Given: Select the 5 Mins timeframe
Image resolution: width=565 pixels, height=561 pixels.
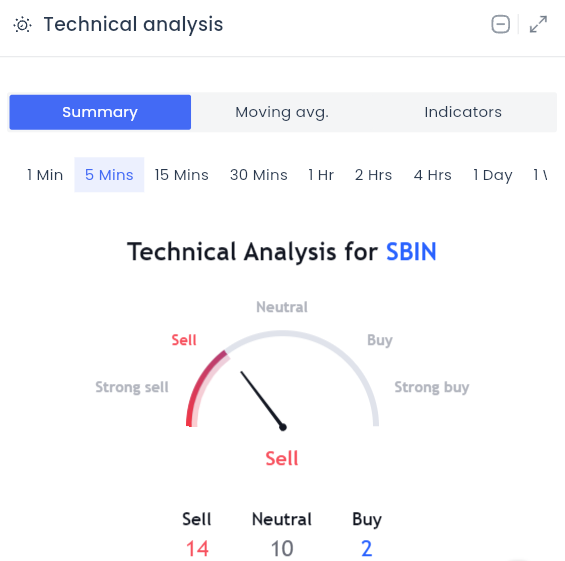Looking at the screenshot, I should (x=109, y=175).
